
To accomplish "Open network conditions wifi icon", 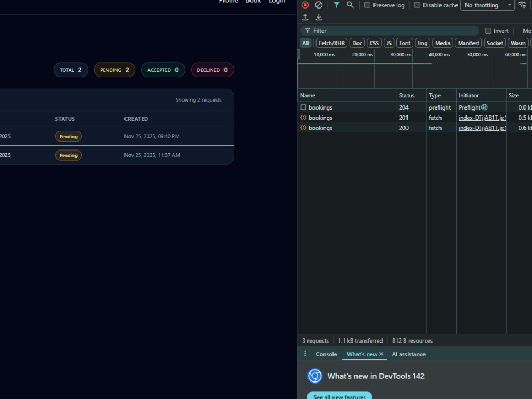I will click(x=522, y=5).
